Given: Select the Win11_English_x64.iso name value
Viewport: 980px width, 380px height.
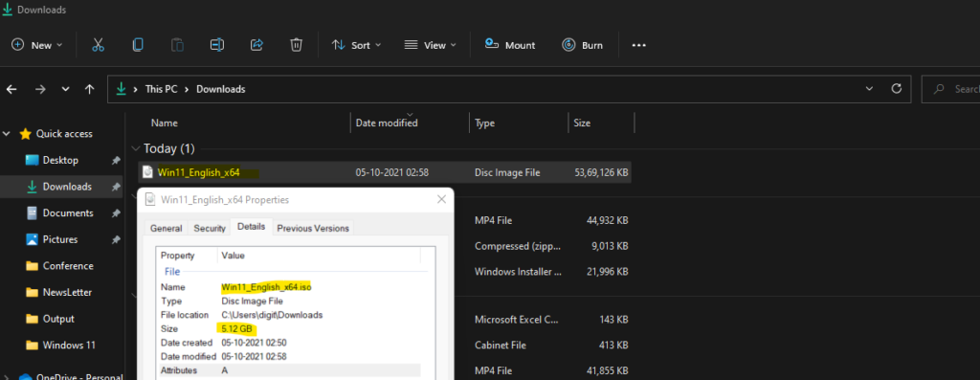Looking at the screenshot, I should (266, 287).
